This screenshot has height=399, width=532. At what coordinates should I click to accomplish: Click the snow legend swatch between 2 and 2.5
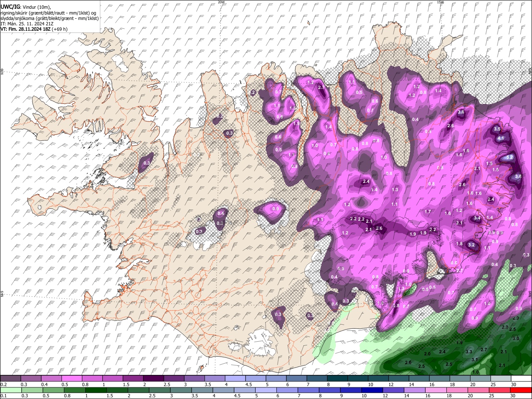(x=153, y=379)
